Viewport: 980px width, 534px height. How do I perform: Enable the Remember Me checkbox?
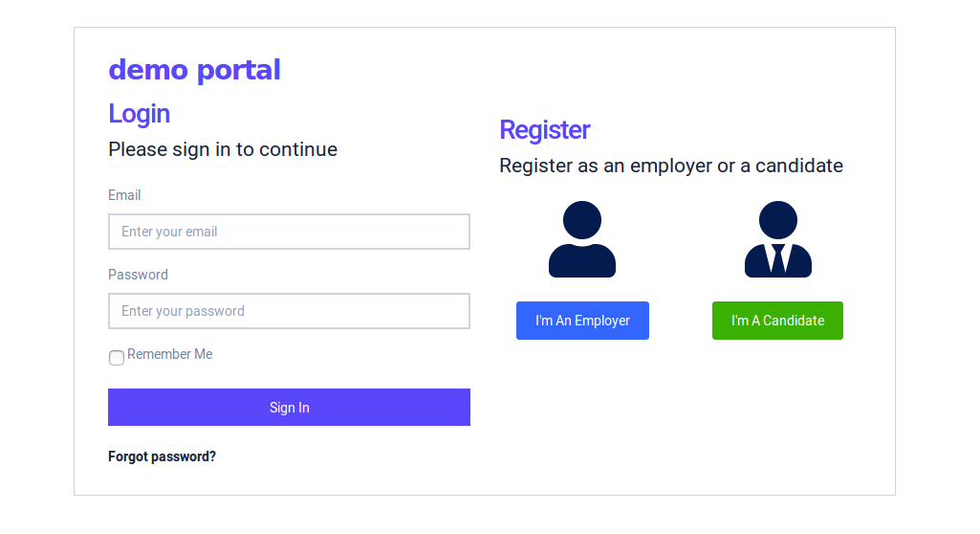[117, 358]
